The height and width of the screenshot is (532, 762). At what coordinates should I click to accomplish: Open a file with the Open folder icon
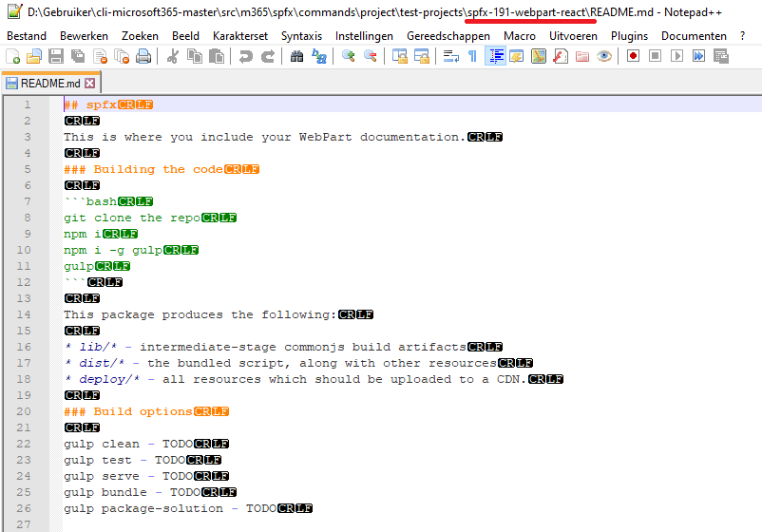34,56
